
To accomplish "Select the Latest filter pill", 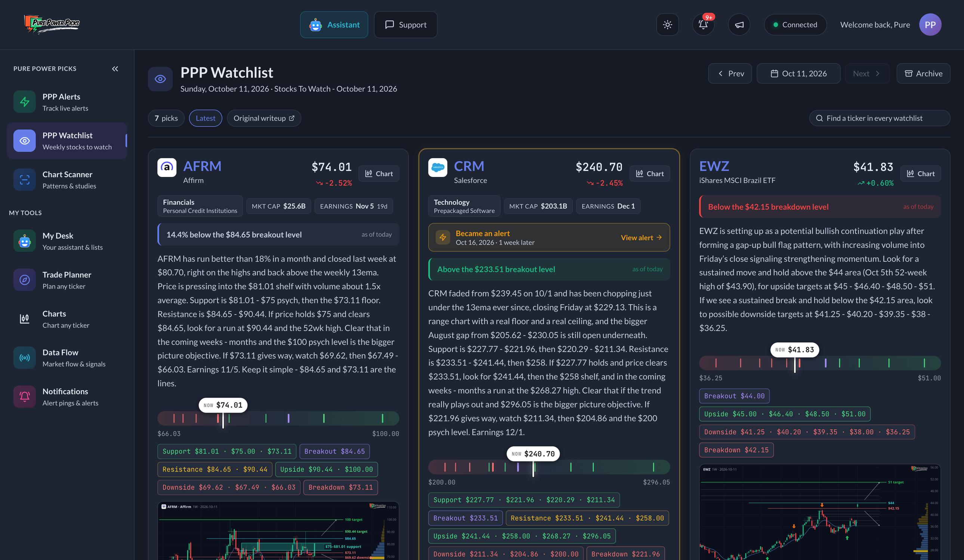I will [x=206, y=118].
